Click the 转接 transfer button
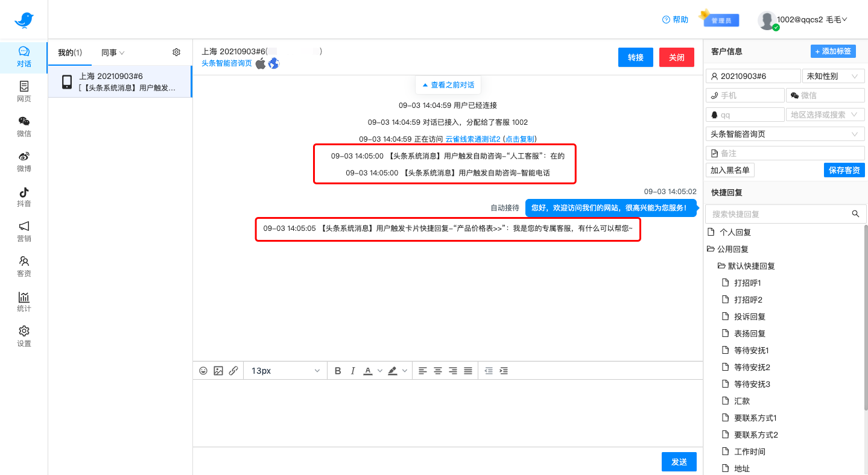 click(635, 57)
